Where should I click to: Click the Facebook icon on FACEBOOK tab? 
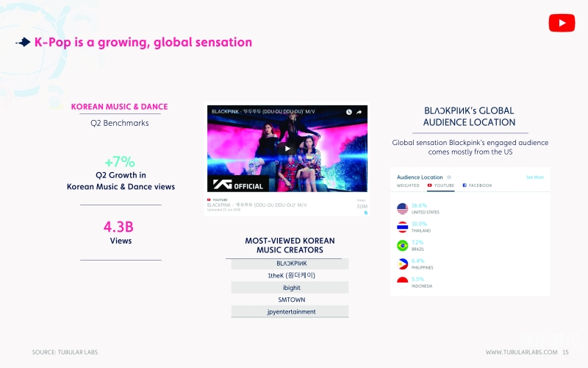point(465,185)
